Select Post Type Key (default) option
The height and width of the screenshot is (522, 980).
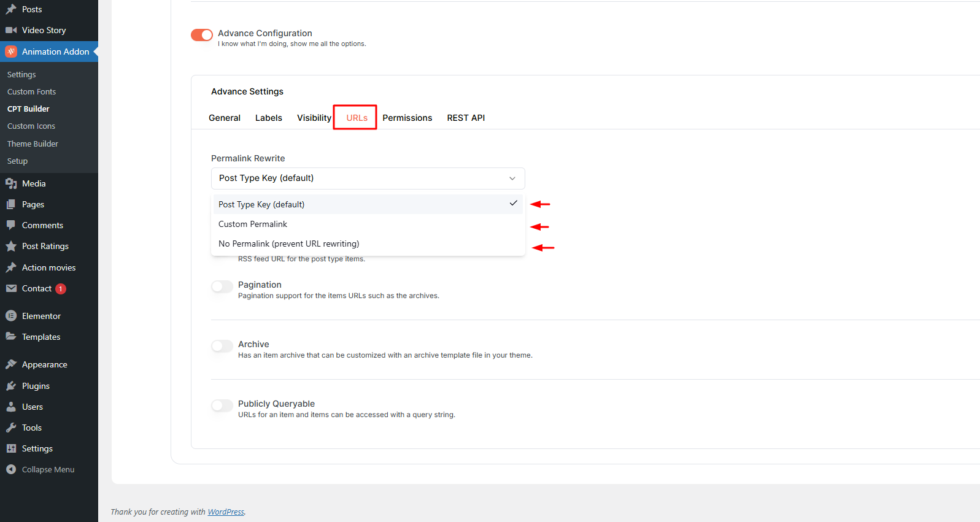(368, 204)
